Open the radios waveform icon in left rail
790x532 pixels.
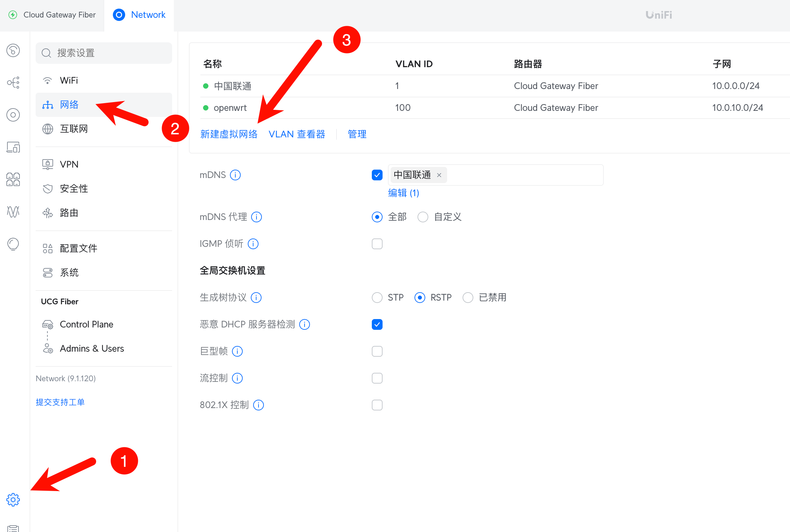(x=13, y=212)
